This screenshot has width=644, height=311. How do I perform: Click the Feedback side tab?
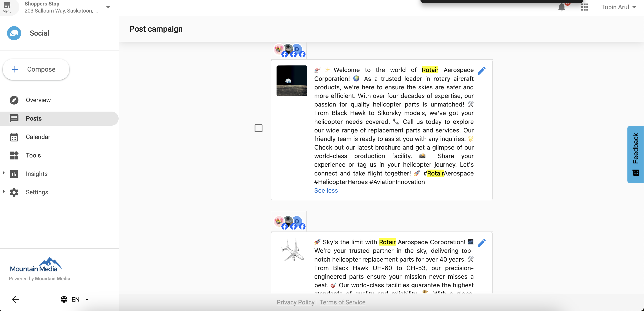(x=635, y=154)
